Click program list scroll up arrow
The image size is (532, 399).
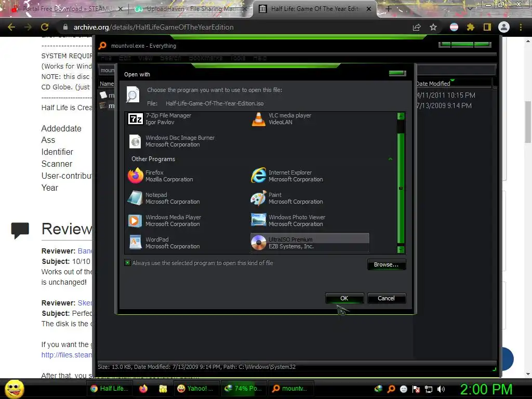tap(401, 116)
